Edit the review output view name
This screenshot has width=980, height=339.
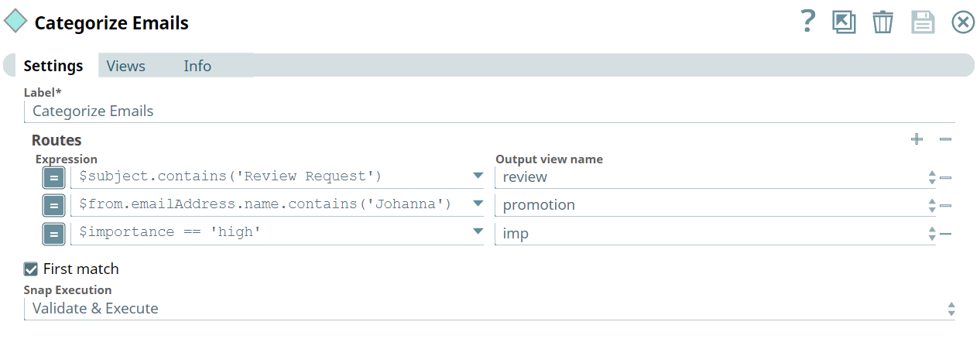pos(710,177)
